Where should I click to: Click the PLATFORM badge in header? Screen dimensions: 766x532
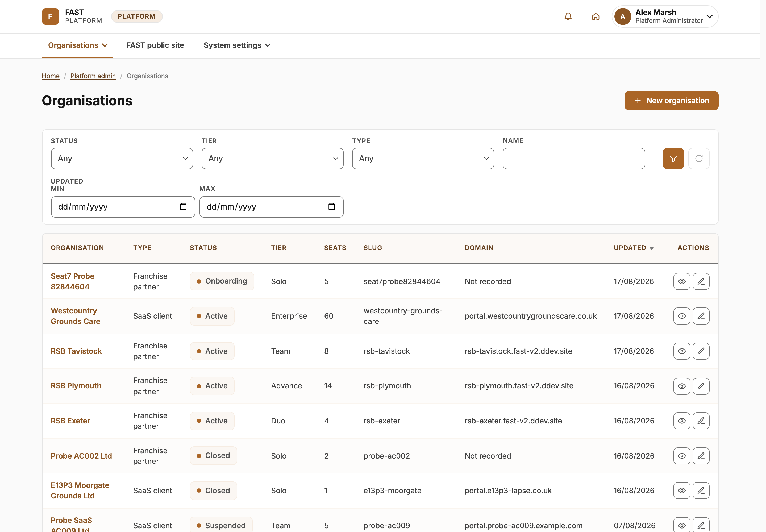[x=137, y=16]
